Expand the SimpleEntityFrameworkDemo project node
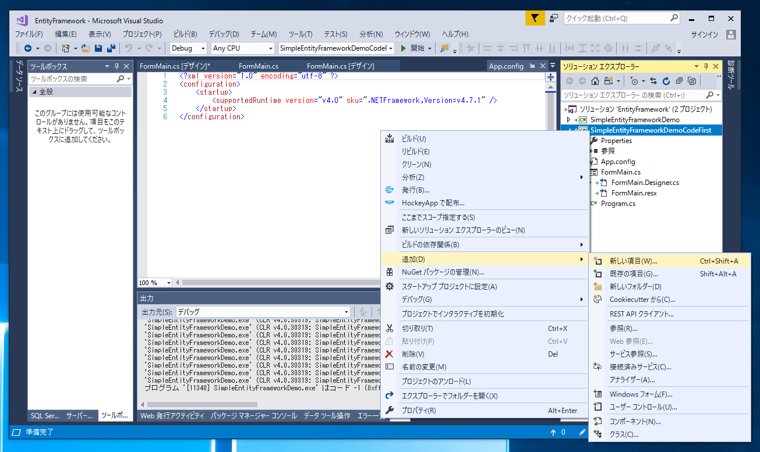This screenshot has width=760, height=452. [569, 120]
